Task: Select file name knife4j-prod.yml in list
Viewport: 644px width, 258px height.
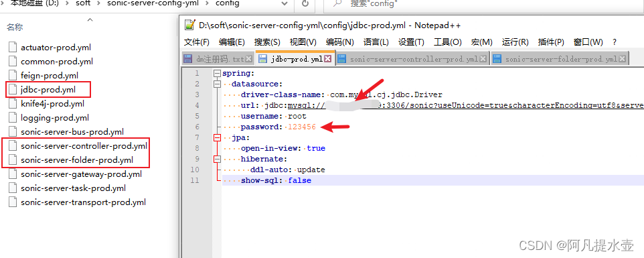Action: click(52, 103)
